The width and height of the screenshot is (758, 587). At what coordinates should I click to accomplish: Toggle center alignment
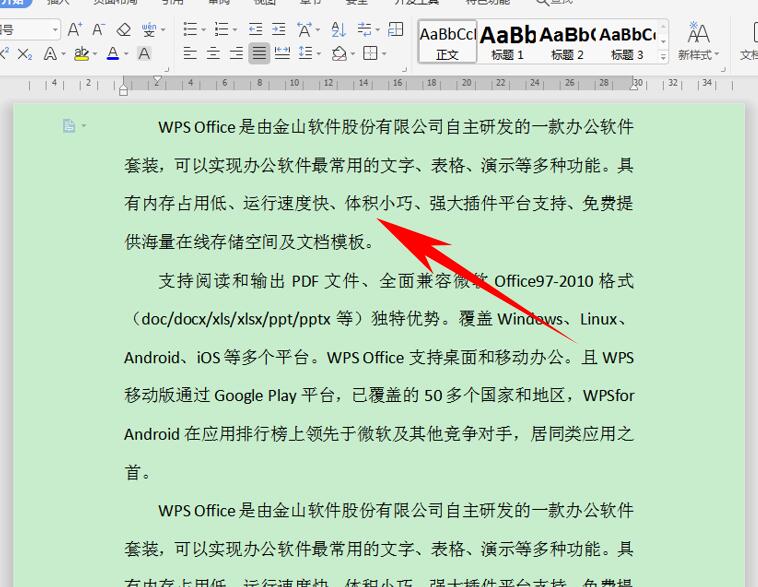tap(213, 53)
